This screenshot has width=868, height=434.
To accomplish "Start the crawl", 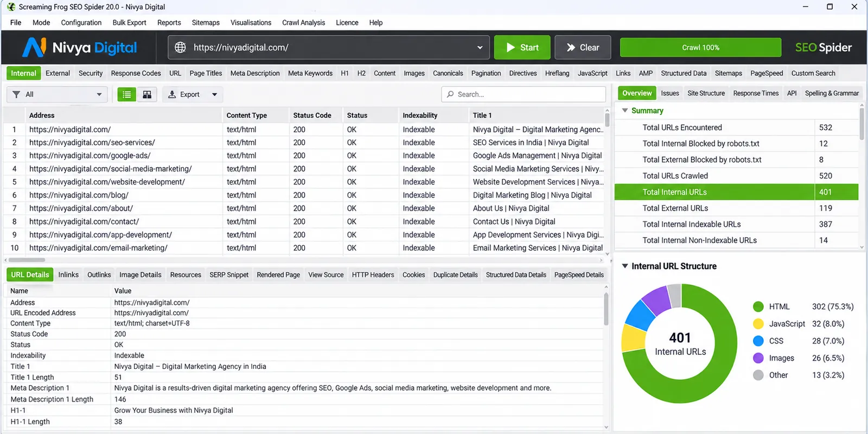I will coord(522,48).
